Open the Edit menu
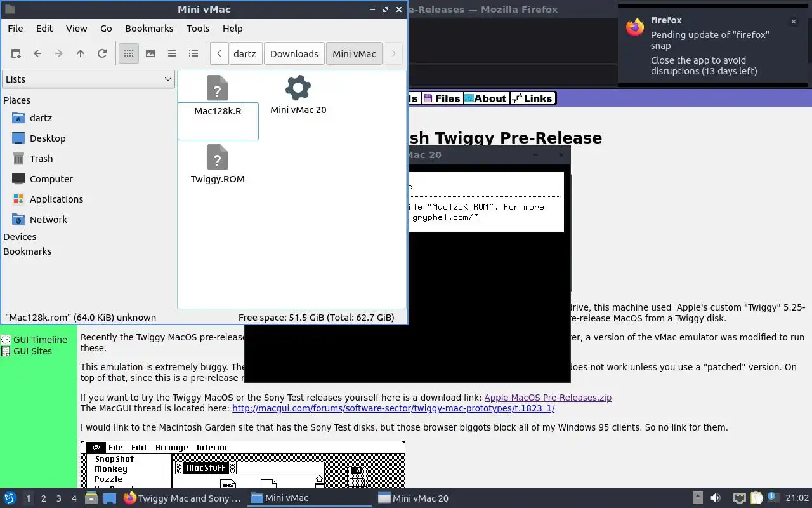The image size is (812, 508). pyautogui.click(x=44, y=29)
